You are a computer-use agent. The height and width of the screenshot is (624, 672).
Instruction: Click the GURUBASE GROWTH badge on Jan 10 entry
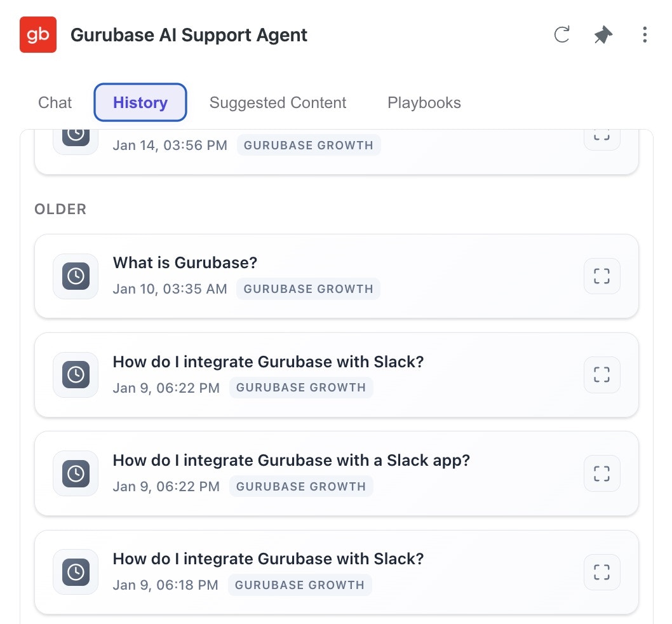click(x=308, y=288)
